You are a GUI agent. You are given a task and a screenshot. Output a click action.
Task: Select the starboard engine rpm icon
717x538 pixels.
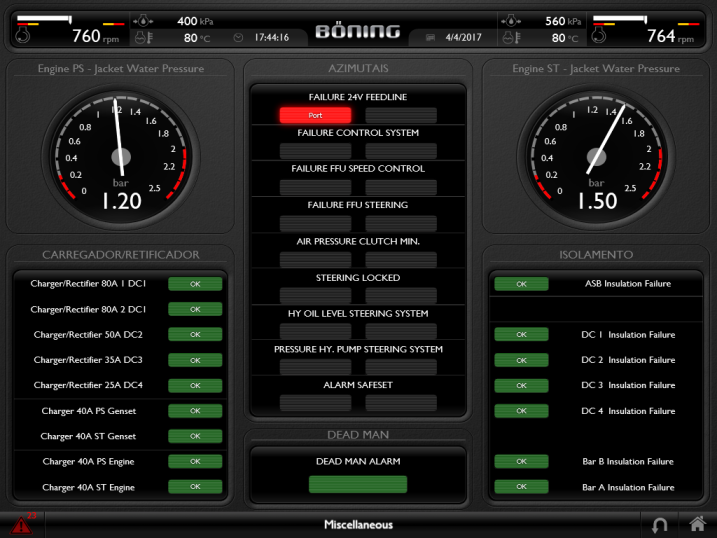[x=599, y=36]
